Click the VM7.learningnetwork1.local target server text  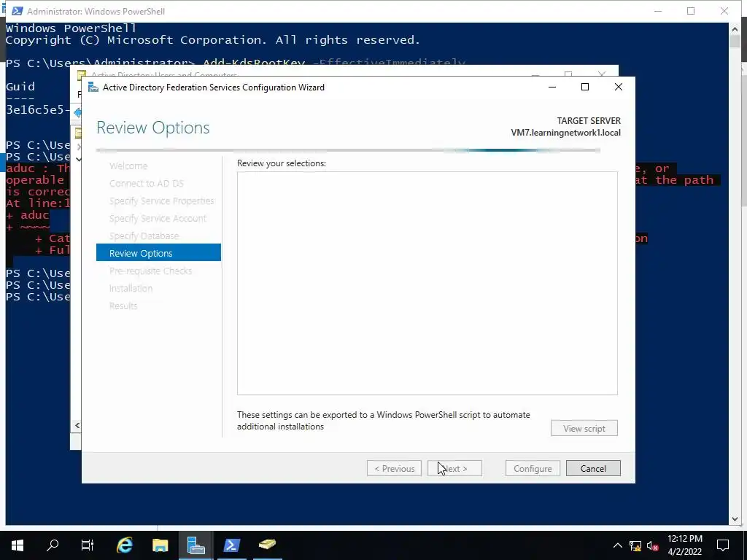coord(565,133)
